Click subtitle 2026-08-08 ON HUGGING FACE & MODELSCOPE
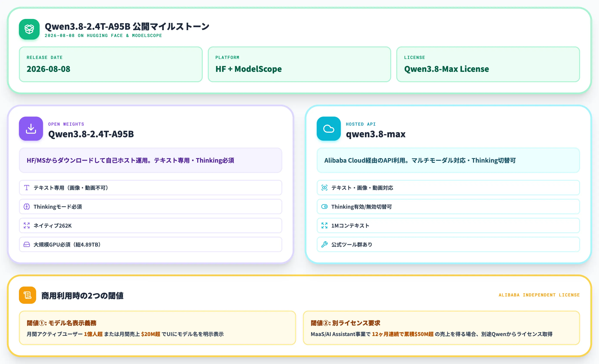This screenshot has height=364, width=599. point(103,35)
